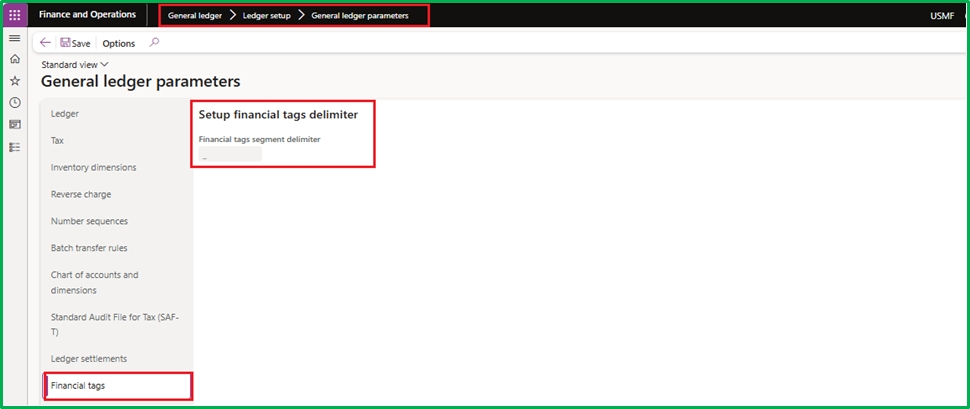Open Modules list icon in sidebar
The height and width of the screenshot is (409, 970).
coord(15,147)
